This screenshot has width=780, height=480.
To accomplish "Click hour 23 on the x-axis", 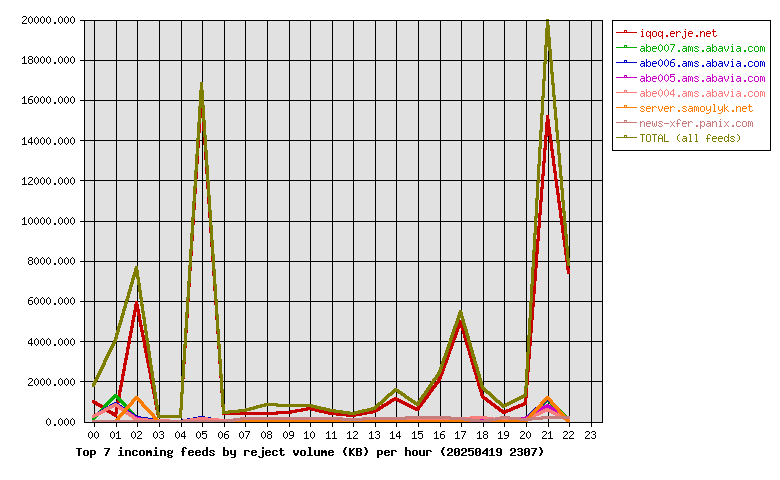I will 590,435.
